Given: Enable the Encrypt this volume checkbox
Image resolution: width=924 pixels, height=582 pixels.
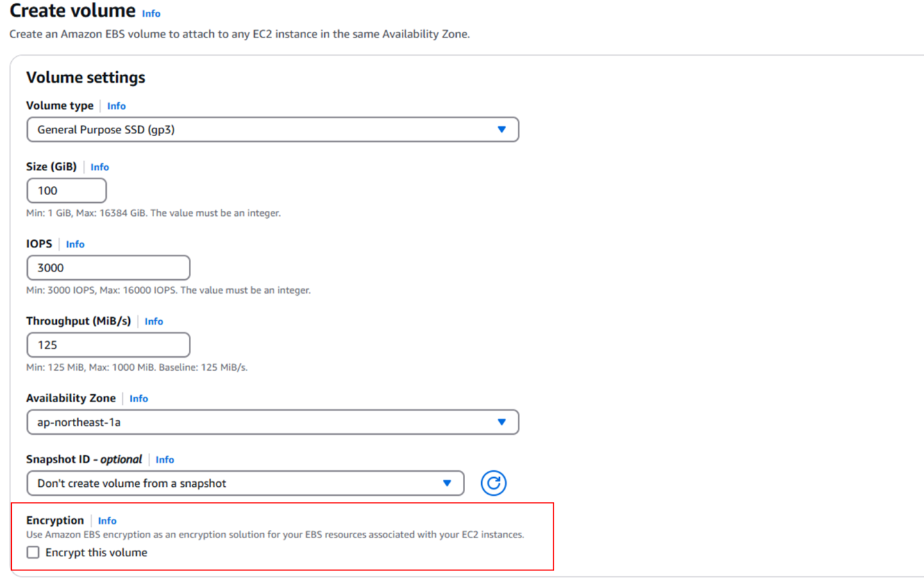Looking at the screenshot, I should [33, 553].
